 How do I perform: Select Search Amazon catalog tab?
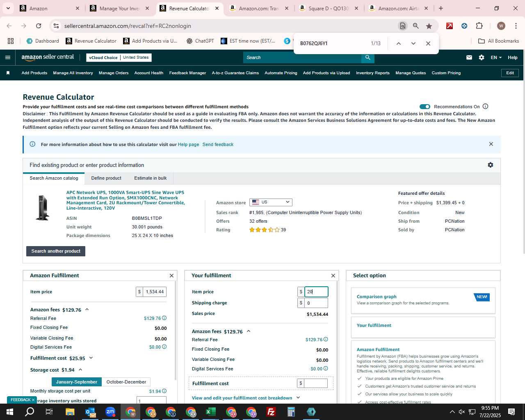(x=54, y=178)
